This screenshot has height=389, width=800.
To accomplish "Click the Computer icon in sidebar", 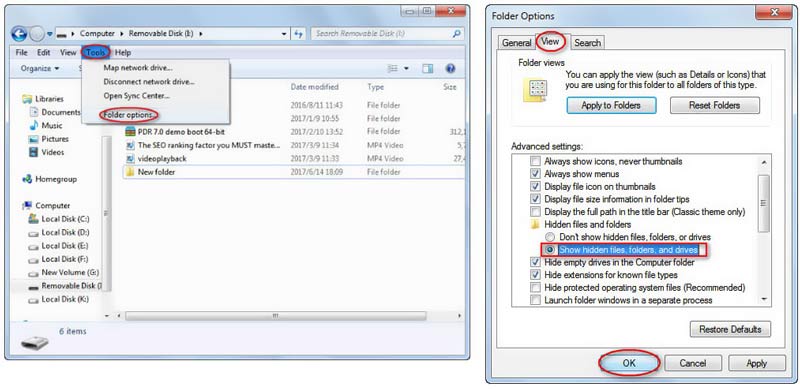I will click(x=27, y=206).
